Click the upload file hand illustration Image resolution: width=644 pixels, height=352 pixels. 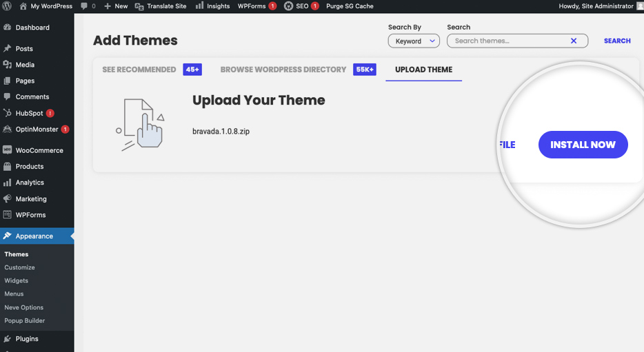pyautogui.click(x=141, y=125)
